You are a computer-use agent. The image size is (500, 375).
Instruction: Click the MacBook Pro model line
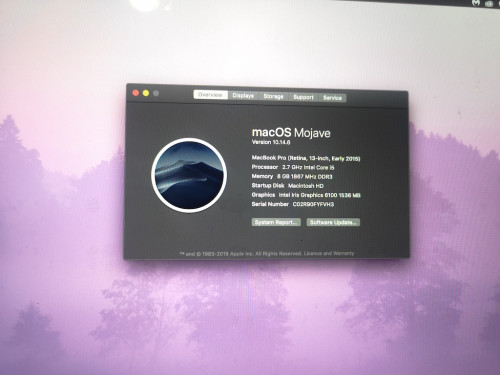tap(306, 158)
